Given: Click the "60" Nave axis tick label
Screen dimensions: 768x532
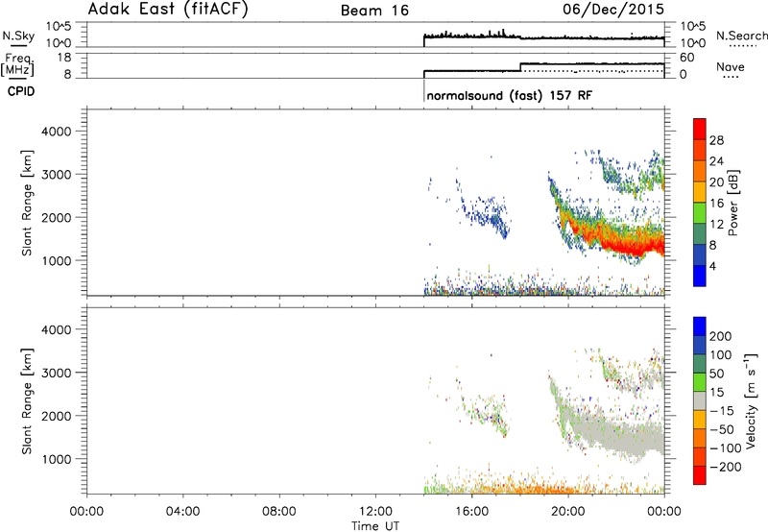Looking at the screenshot, I should click(x=687, y=58).
